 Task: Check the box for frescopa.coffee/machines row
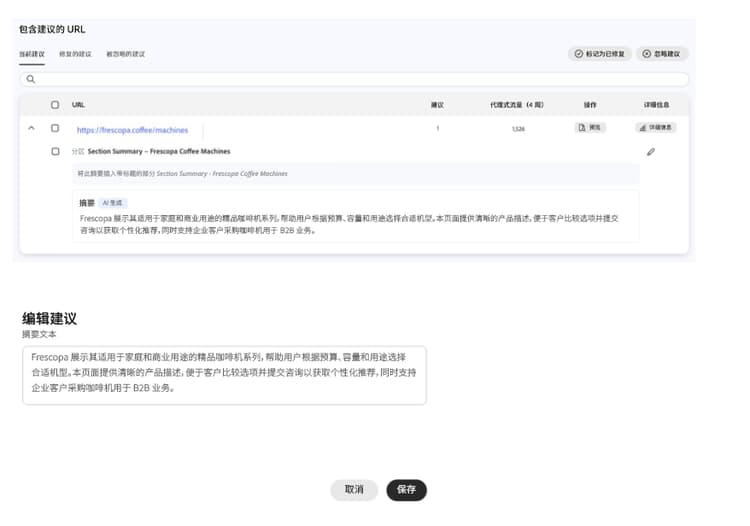click(55, 128)
